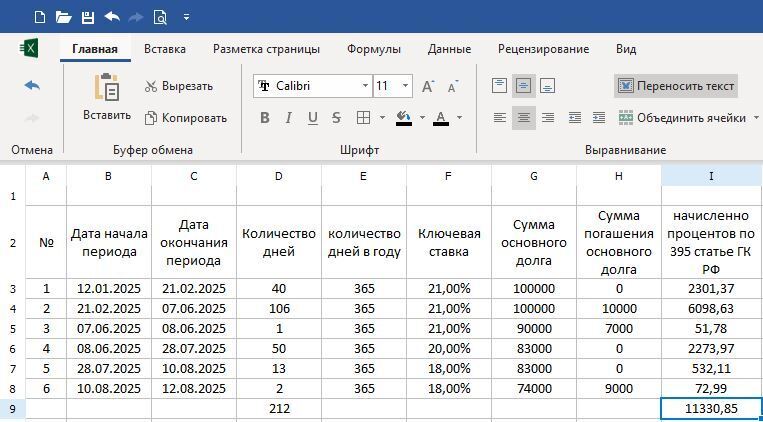Image resolution: width=763 pixels, height=422 pixels.
Task: Expand the borders options arrow
Action: (382, 118)
